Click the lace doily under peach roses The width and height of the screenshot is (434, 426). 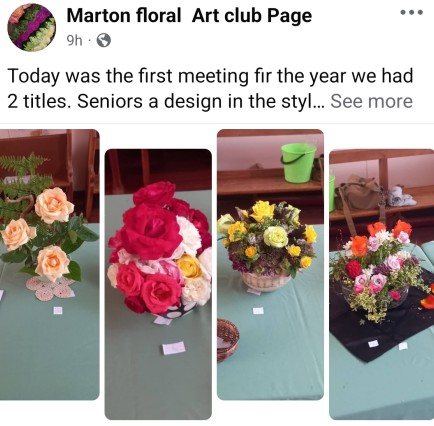tap(50, 288)
